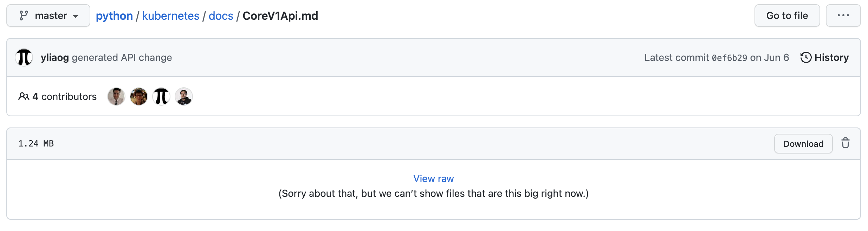Click the branch icon beside master
This screenshot has height=231, width=868.
pos(24,15)
